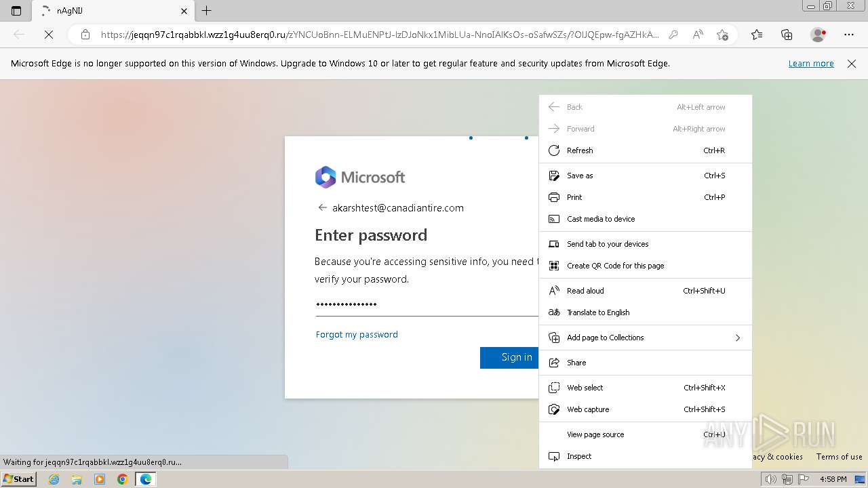The height and width of the screenshot is (488, 868).
Task: Click the Action Center flag tray icon
Action: pos(805,479)
